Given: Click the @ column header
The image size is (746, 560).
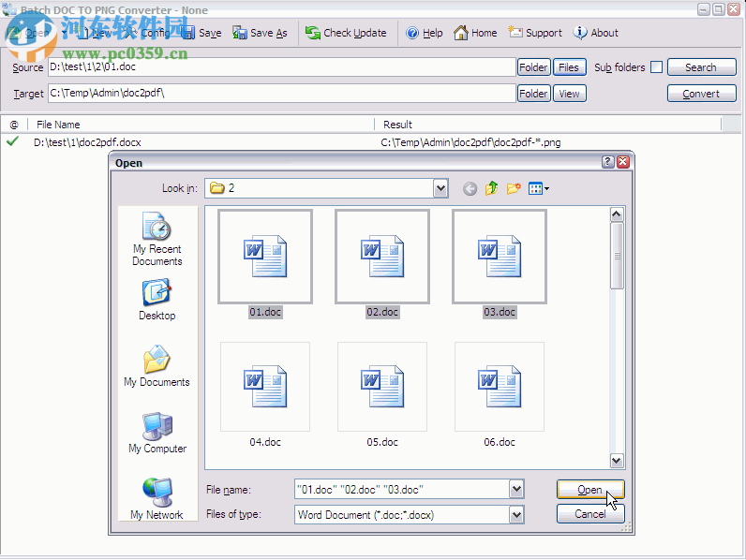Looking at the screenshot, I should coord(14,125).
